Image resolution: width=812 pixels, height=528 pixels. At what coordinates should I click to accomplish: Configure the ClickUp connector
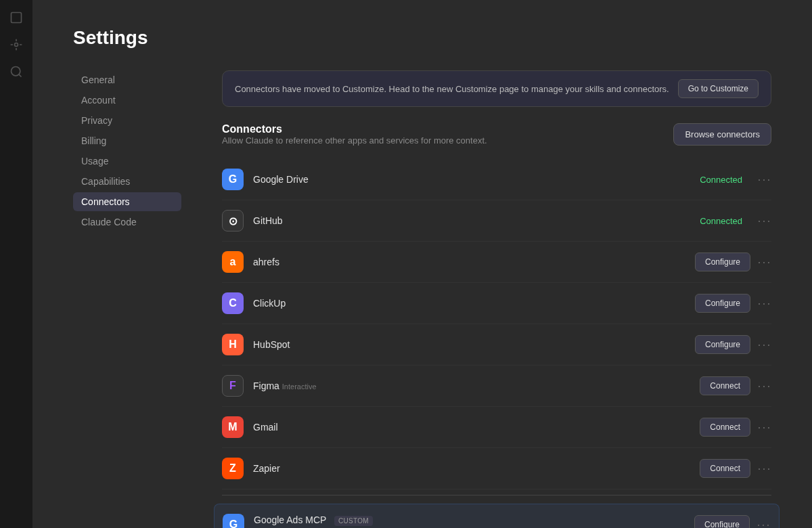tap(723, 303)
